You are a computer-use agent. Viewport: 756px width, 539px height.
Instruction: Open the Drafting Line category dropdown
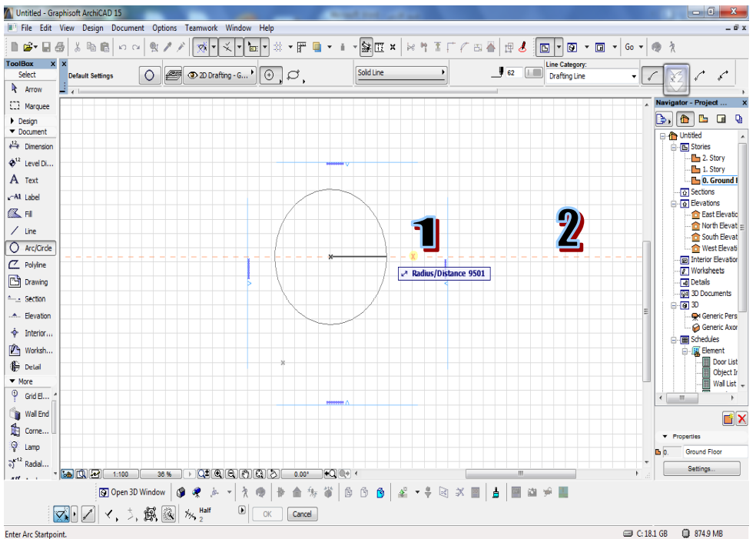click(x=592, y=76)
